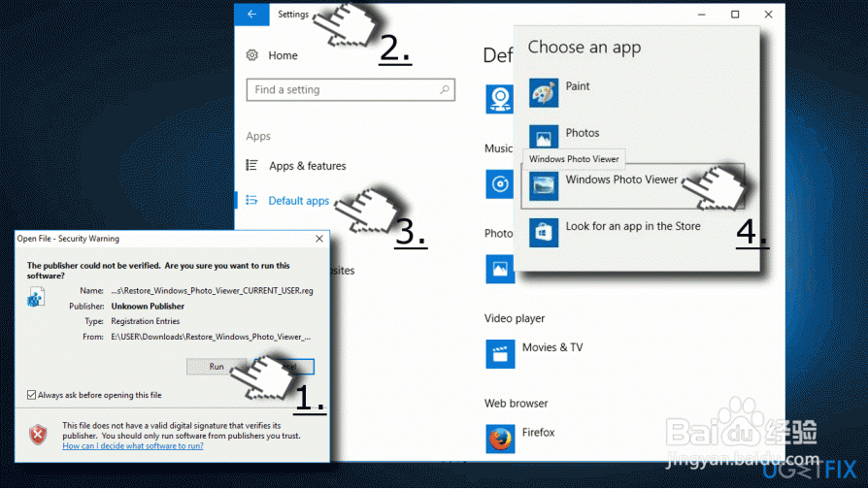Select Windows Photo Viewer option
The height and width of the screenshot is (489, 868).
(633, 186)
